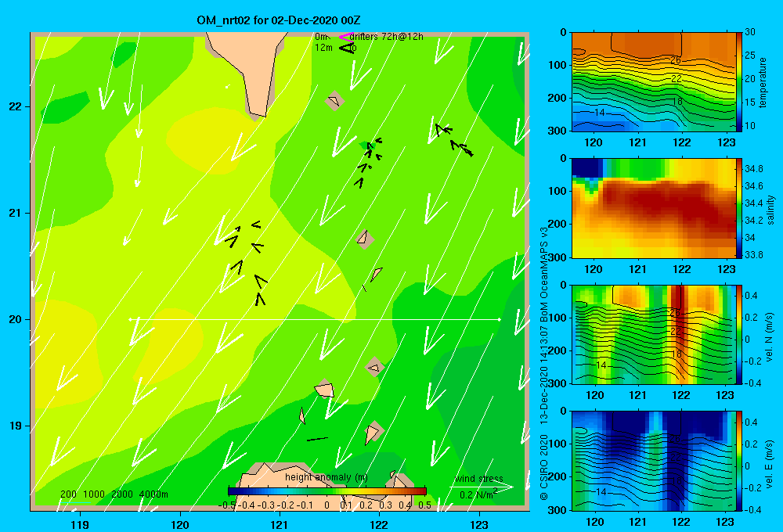Click the 'drifters 72h@12h' legend text
Image resolution: width=783 pixels, height=532 pixels.
point(386,37)
